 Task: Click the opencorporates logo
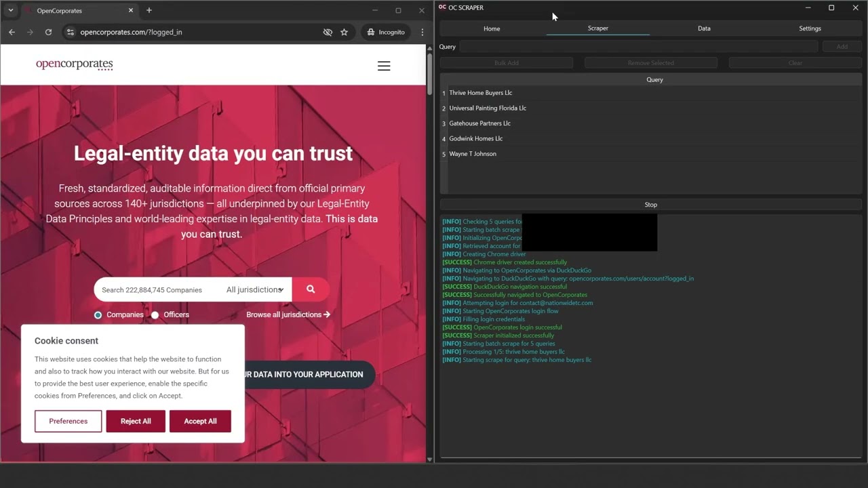[x=75, y=64]
